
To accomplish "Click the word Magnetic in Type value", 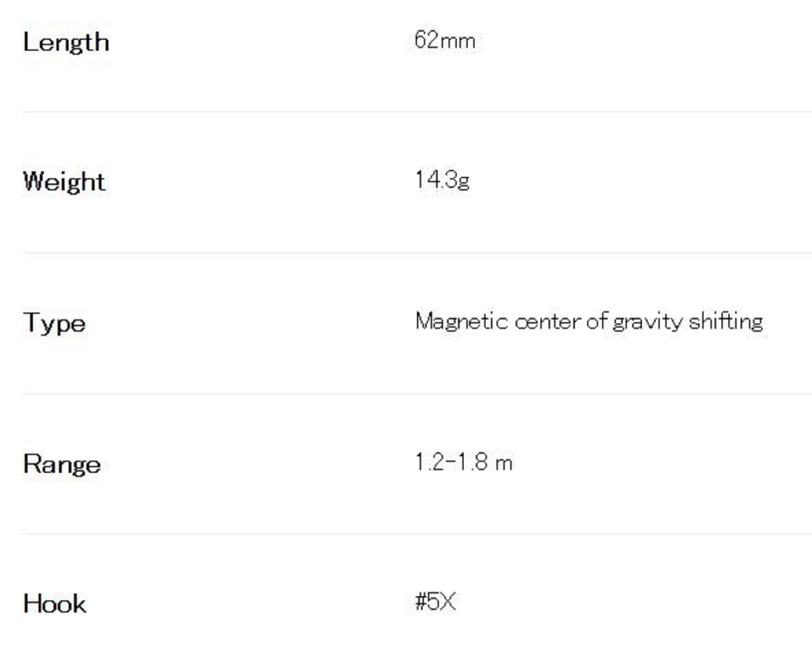I will (x=462, y=322).
